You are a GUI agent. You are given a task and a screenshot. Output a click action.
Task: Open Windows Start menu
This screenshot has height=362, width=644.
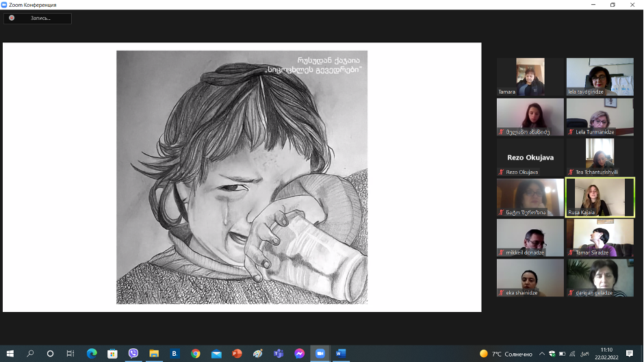(10, 353)
